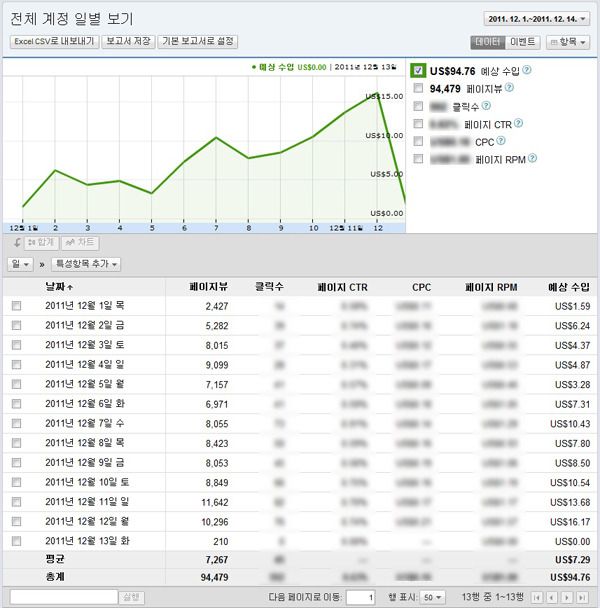
Task: Click the empty input field beside 실행
Action: [x=64, y=598]
